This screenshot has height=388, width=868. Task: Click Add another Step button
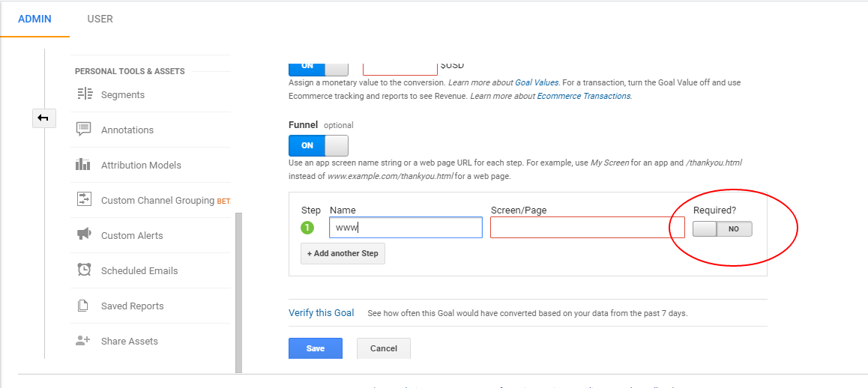tap(343, 253)
